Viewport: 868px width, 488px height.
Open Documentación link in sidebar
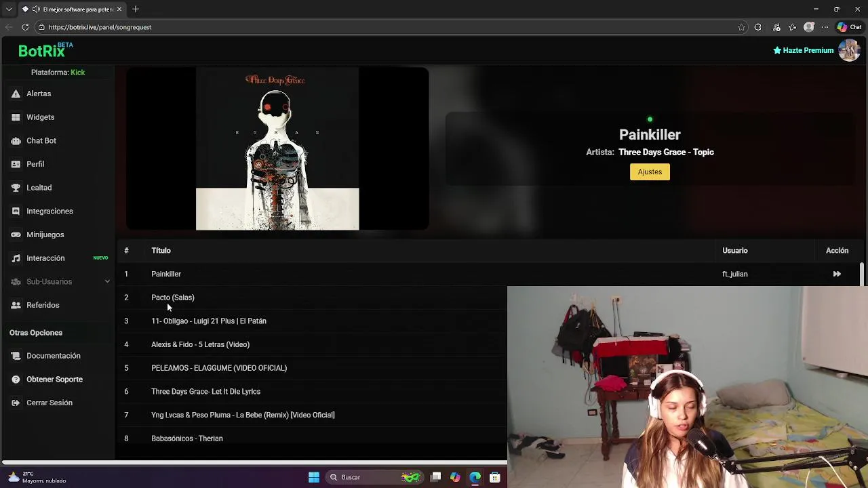(54, 356)
